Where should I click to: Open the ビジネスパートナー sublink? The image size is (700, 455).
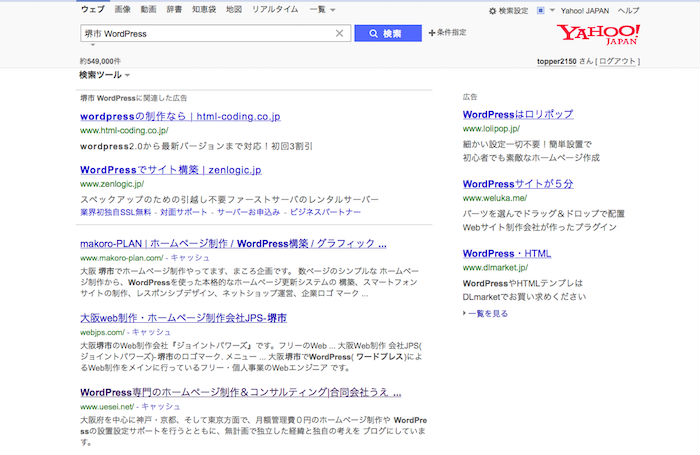click(x=325, y=212)
